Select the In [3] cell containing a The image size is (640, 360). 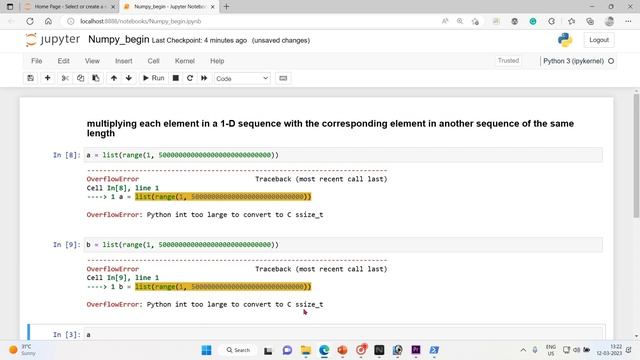pos(343,334)
